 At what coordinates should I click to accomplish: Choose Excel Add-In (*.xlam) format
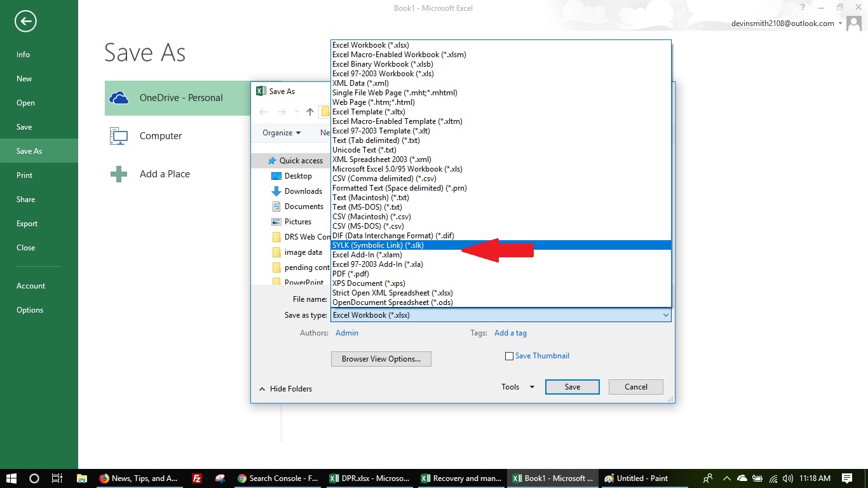tap(501, 255)
